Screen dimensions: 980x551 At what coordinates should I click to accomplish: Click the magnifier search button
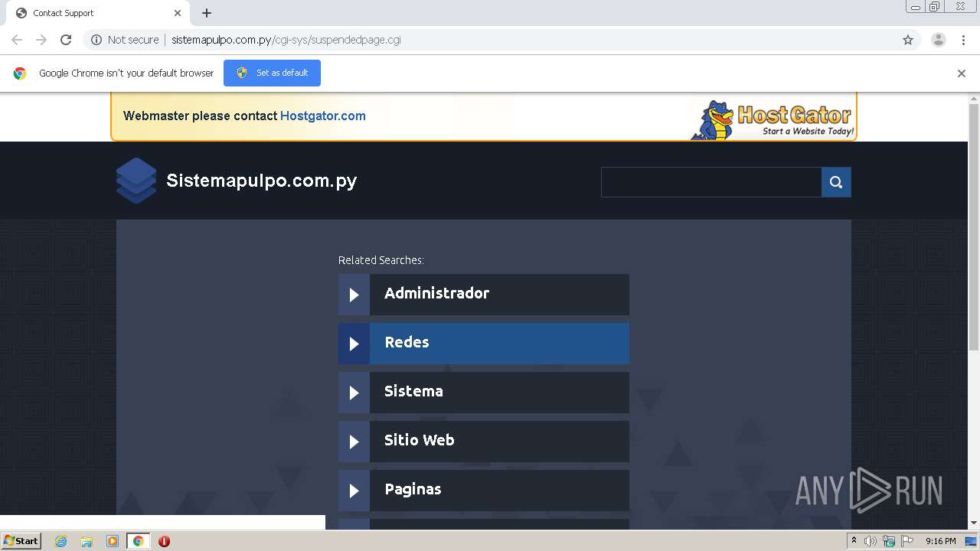(x=836, y=182)
